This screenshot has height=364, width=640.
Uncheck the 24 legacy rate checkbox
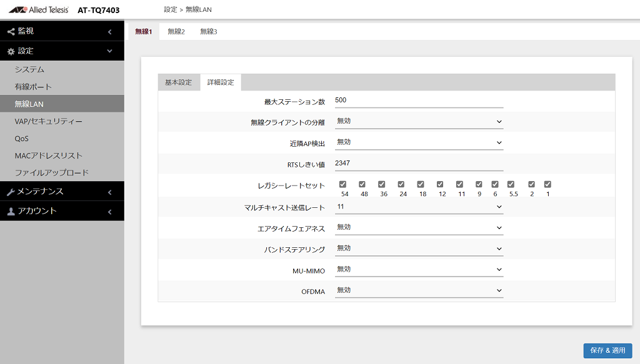[401, 184]
